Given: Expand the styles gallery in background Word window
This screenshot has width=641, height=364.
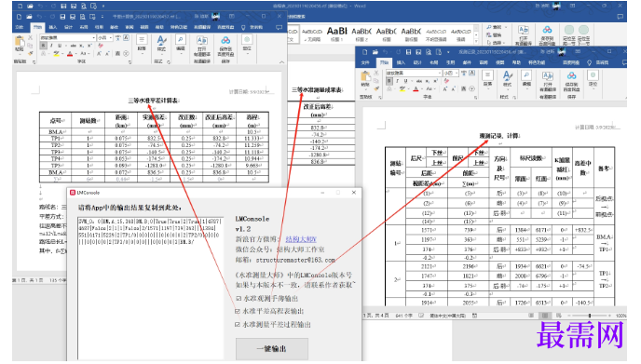Looking at the screenshot, I should coord(476,41).
